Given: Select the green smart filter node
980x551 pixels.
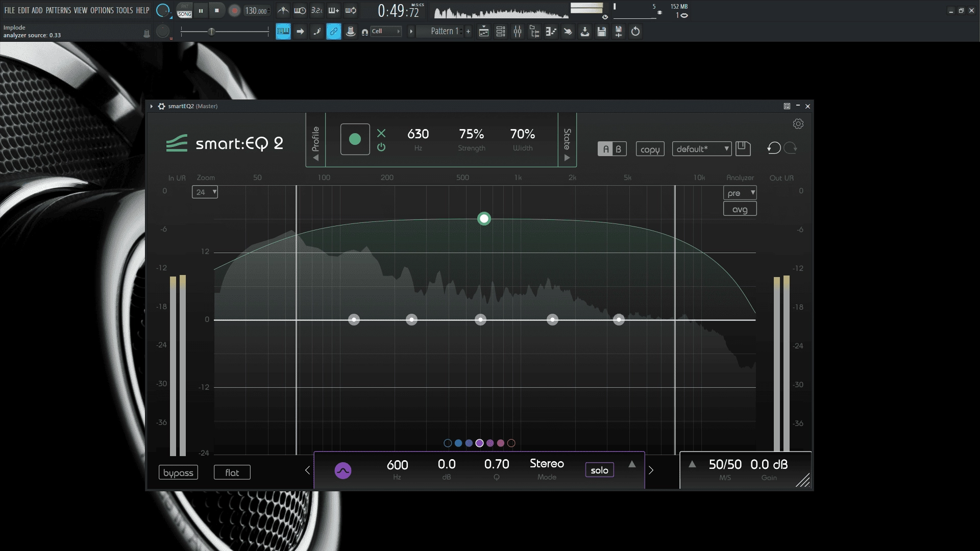Looking at the screenshot, I should [x=484, y=219].
